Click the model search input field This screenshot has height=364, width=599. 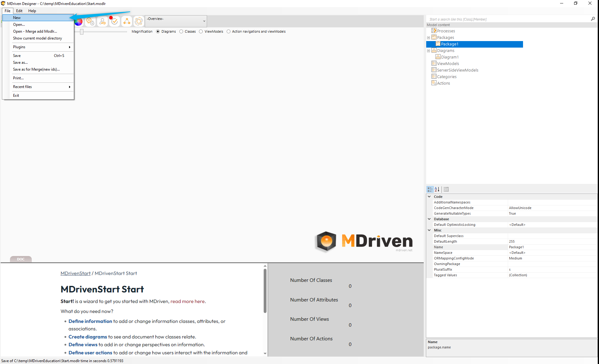click(507, 19)
